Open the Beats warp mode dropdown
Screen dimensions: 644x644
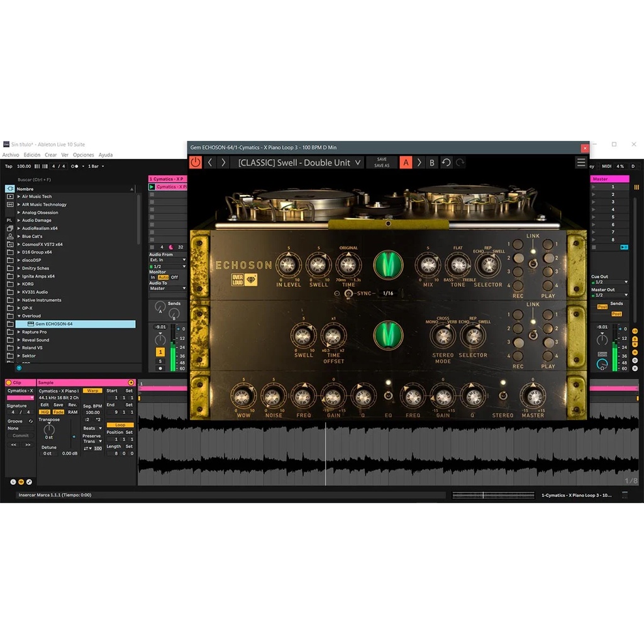tap(92, 428)
